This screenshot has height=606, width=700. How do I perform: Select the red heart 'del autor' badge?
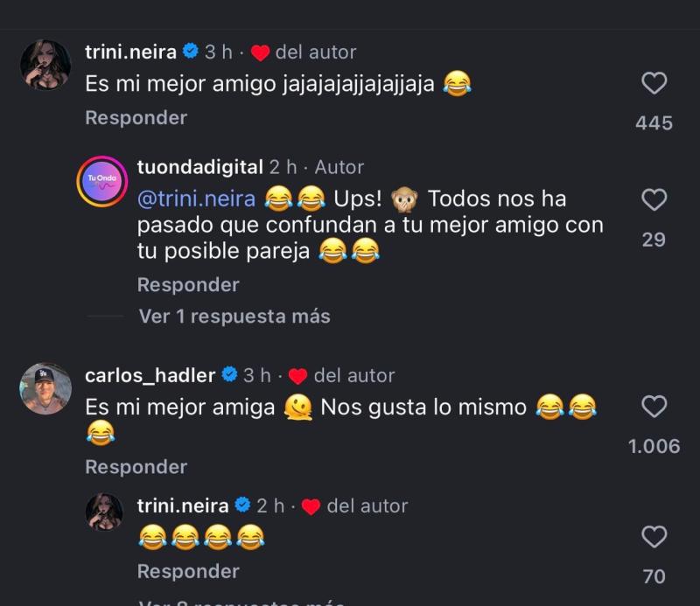click(258, 52)
